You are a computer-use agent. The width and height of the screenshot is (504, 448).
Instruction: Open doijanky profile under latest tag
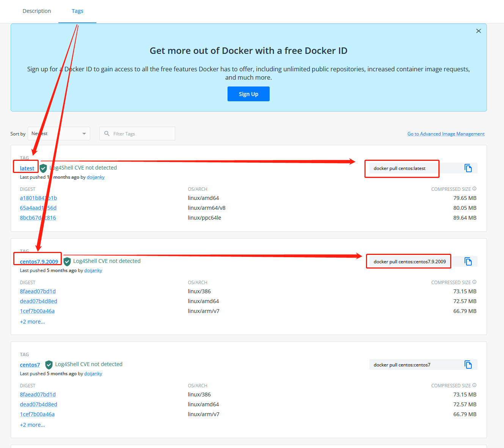pyautogui.click(x=96, y=177)
